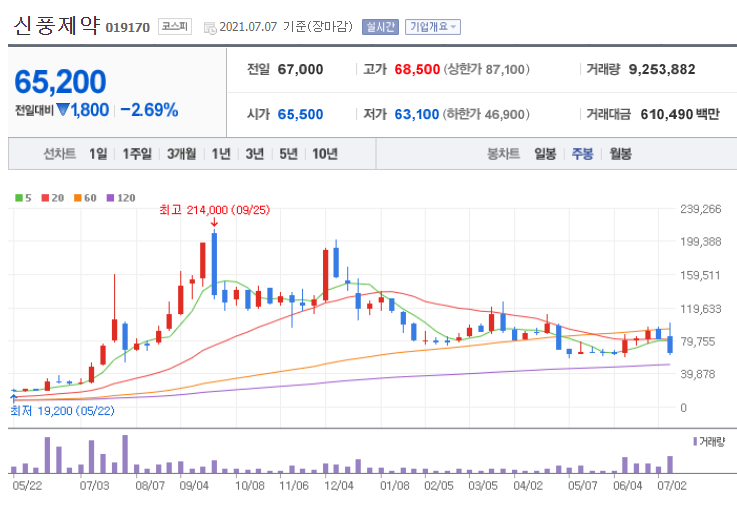Open the 기업개요 dropdown

[433, 27]
